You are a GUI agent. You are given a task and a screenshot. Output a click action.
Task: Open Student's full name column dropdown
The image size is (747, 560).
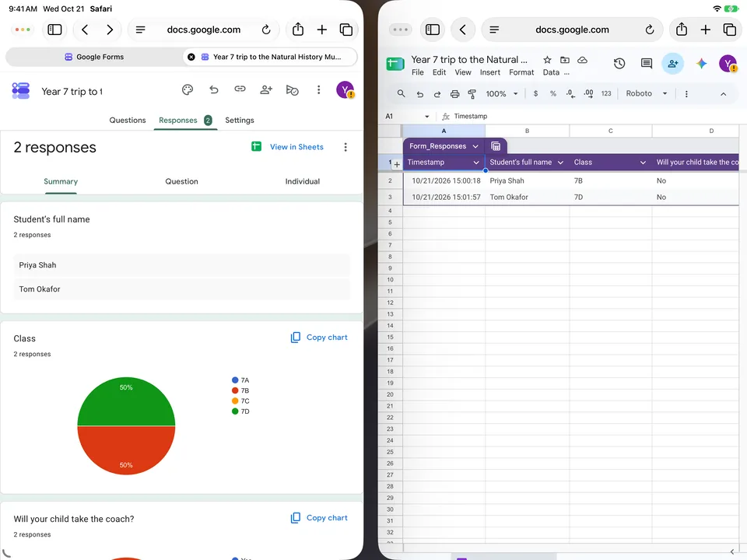[x=561, y=163]
